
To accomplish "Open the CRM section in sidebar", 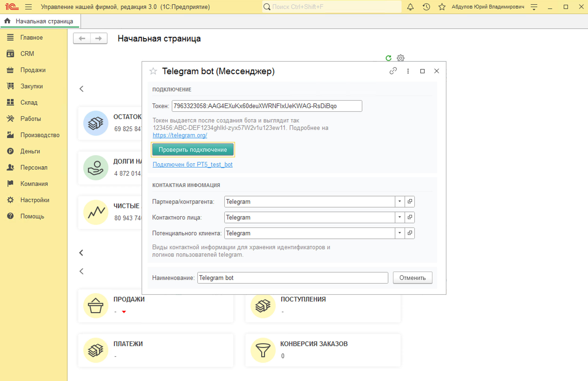I will pos(27,54).
